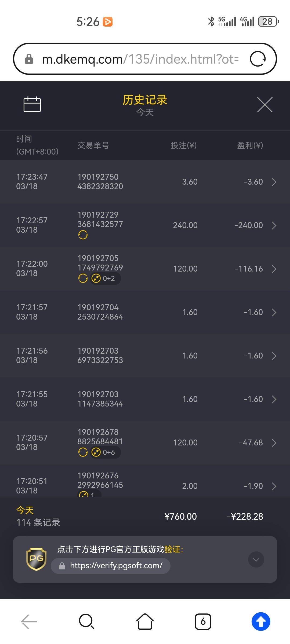Open browser search via magnifier icon
Viewport: 290px width, 644px height.
(86, 621)
